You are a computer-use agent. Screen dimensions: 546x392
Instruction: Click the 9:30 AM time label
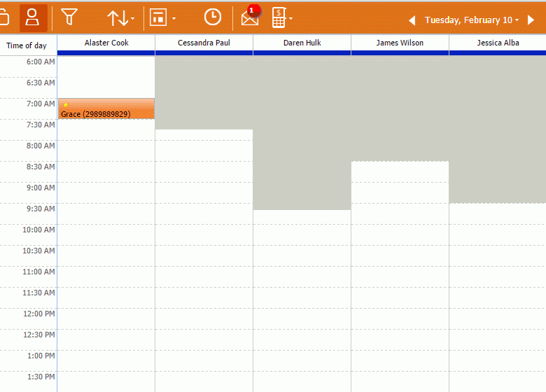pos(41,209)
